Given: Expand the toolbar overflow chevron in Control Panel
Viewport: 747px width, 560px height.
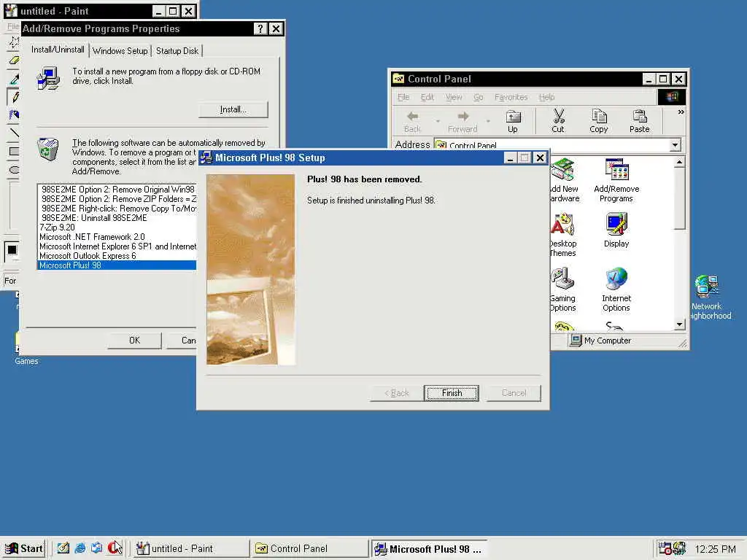Looking at the screenshot, I should coord(681,112).
